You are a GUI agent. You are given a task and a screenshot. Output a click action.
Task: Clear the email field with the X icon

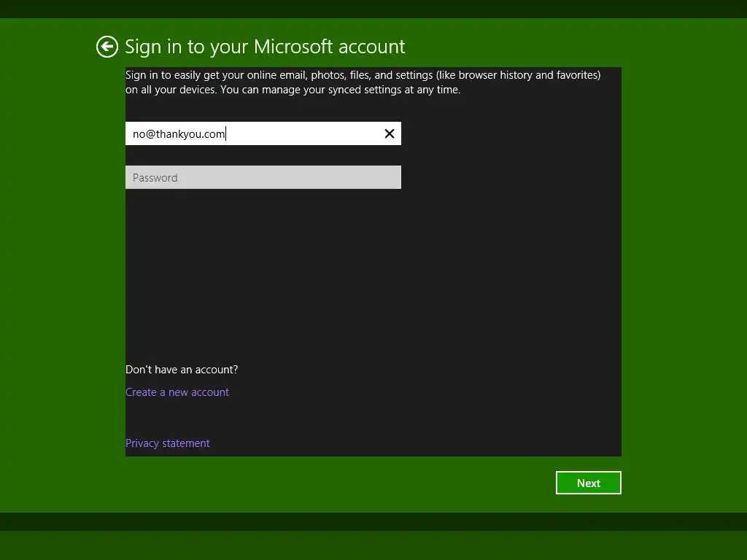coord(390,134)
